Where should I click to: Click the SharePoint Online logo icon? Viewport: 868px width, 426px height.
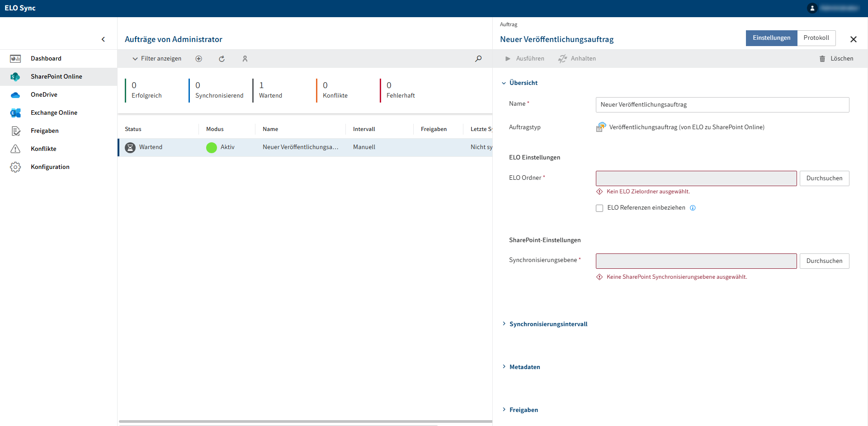[15, 77]
